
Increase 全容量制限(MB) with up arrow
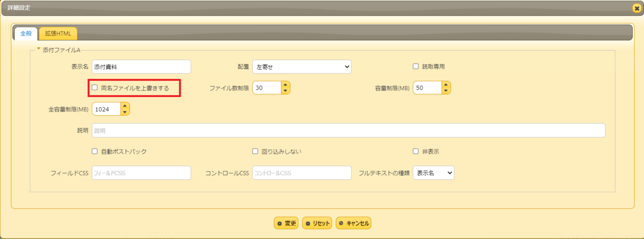click(125, 106)
